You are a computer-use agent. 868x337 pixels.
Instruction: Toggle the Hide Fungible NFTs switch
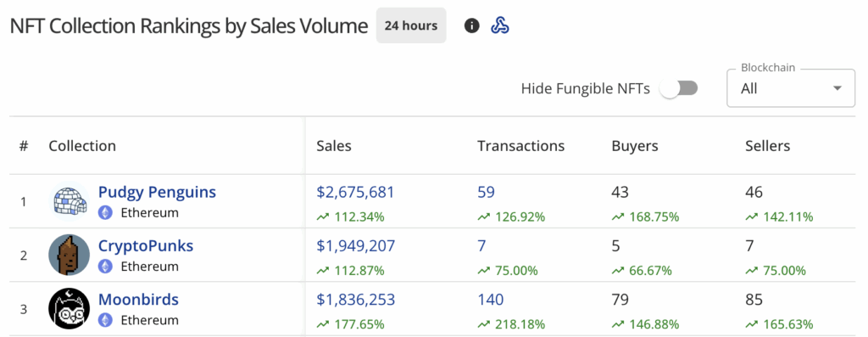point(679,88)
